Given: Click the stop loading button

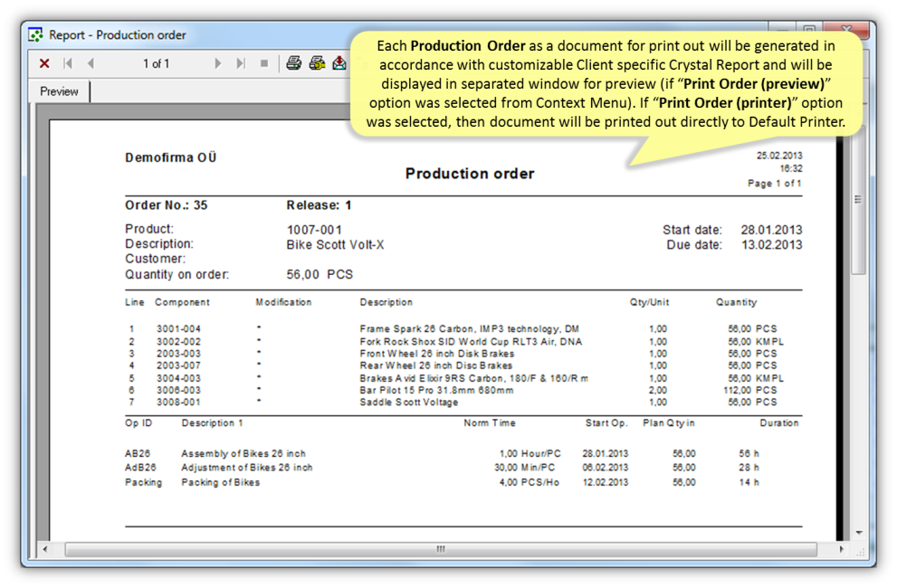Looking at the screenshot, I should (x=264, y=63).
